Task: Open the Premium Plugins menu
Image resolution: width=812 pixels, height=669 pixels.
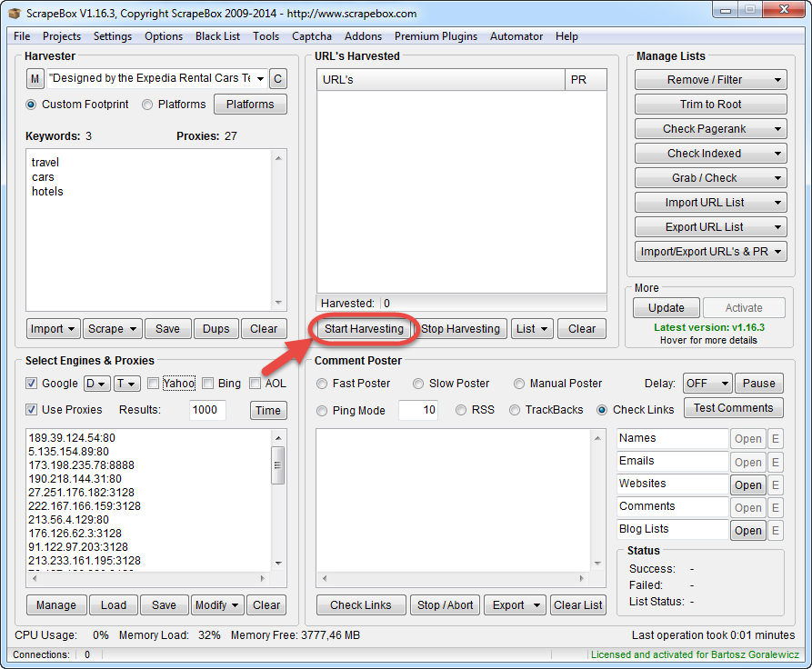Action: (x=436, y=36)
